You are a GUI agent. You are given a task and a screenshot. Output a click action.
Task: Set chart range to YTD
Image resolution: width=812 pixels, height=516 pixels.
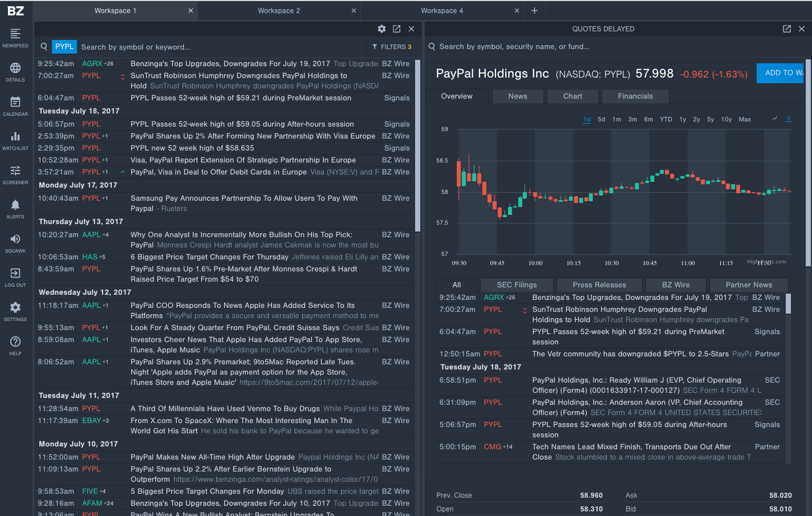pos(666,119)
